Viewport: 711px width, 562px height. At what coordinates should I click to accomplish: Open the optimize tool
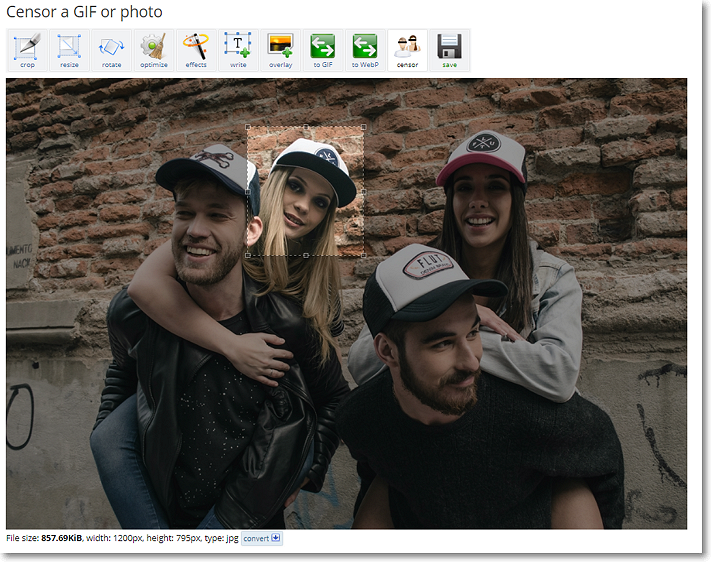click(x=154, y=50)
